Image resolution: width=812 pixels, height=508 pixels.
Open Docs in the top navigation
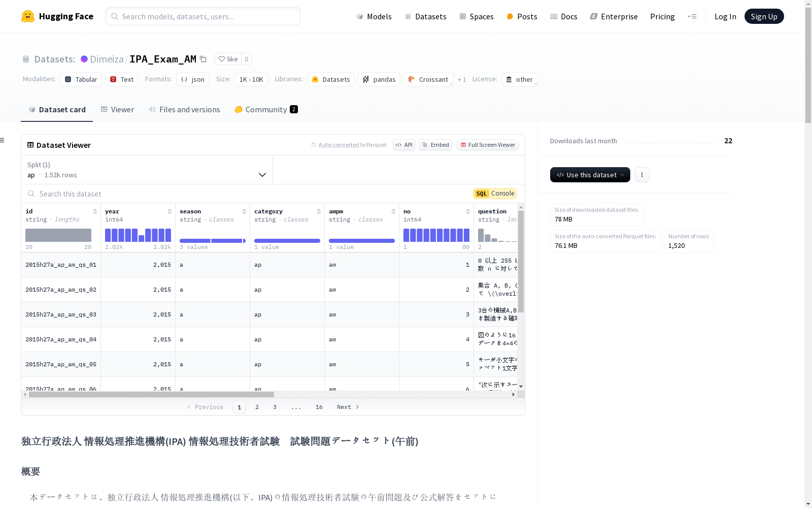pyautogui.click(x=563, y=16)
